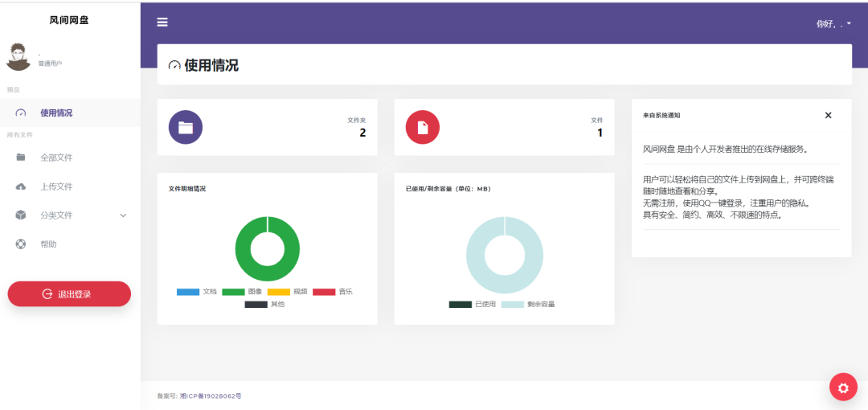Screen dimensions: 868x410
Task: Open the user greeting dropdown
Action: pos(833,24)
